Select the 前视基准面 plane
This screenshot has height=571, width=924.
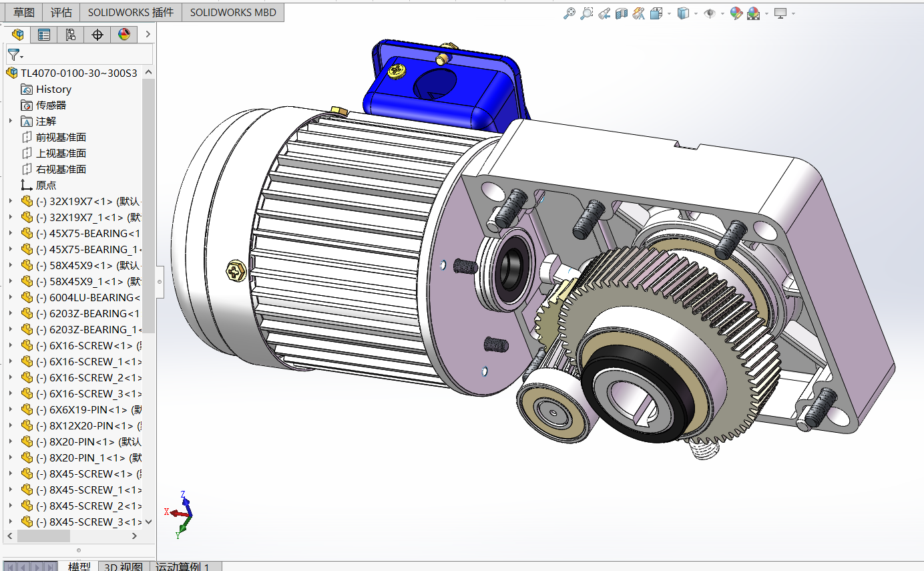click(x=61, y=137)
